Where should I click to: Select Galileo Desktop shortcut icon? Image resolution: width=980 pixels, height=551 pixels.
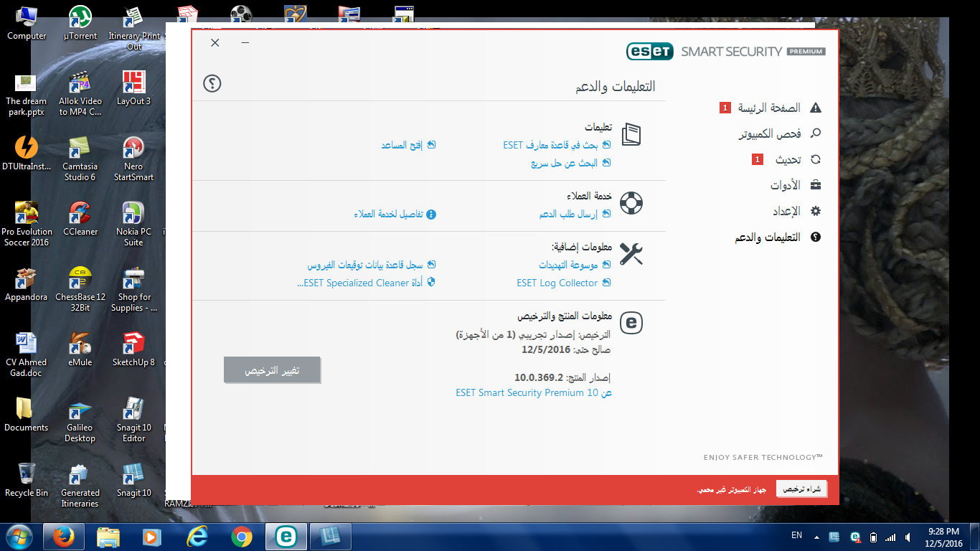click(80, 420)
